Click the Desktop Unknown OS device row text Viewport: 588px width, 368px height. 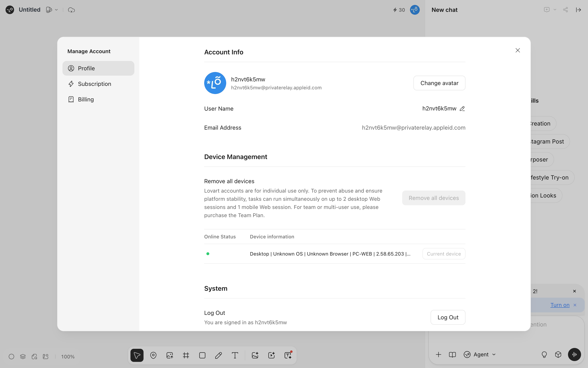tap(330, 254)
